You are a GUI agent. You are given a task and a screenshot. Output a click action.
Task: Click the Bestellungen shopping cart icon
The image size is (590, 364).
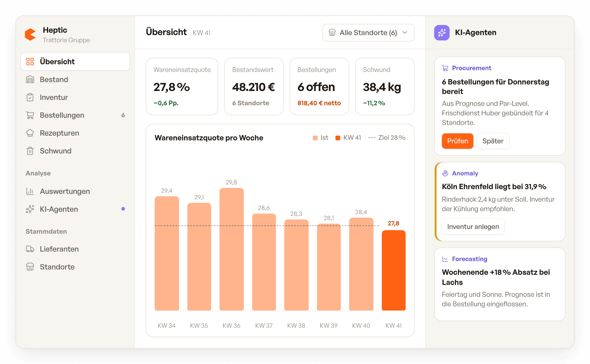tap(30, 115)
